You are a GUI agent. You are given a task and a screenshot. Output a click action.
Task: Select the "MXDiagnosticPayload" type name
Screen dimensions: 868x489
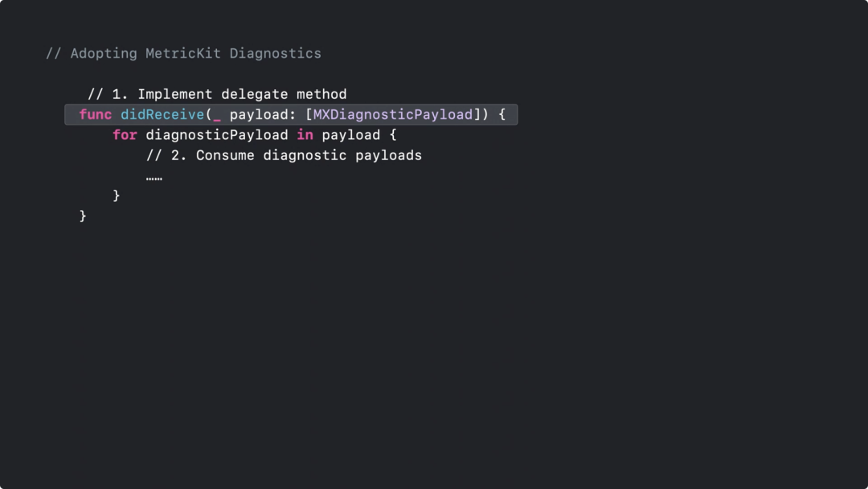tap(393, 115)
